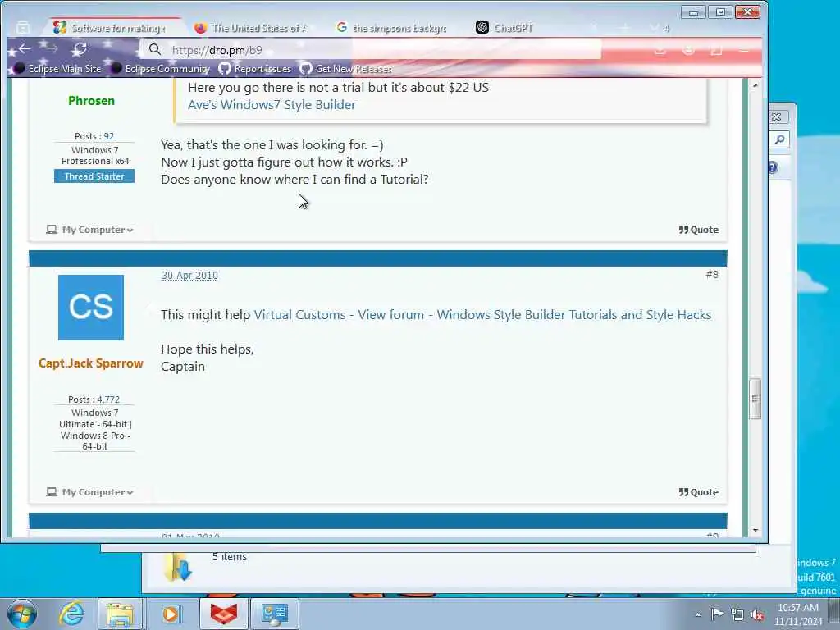Click the '5 items' text in Explorer
This screenshot has width=840, height=630.
[x=230, y=557]
